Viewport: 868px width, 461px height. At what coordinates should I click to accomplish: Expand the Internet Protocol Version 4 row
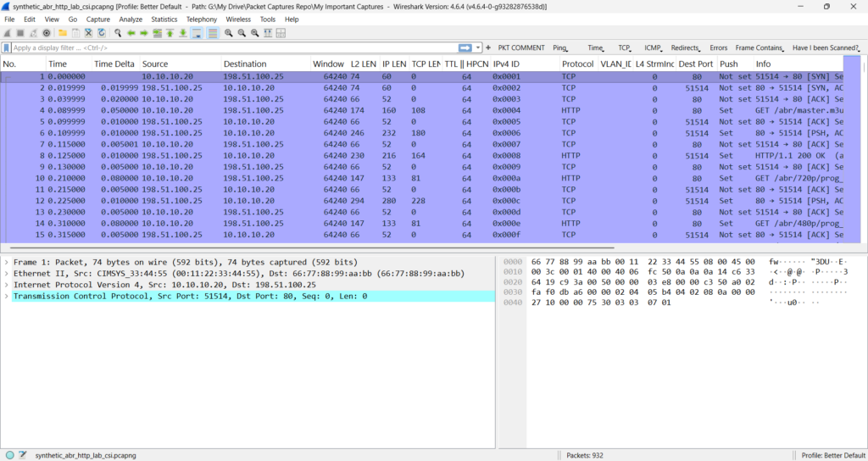[x=7, y=285]
